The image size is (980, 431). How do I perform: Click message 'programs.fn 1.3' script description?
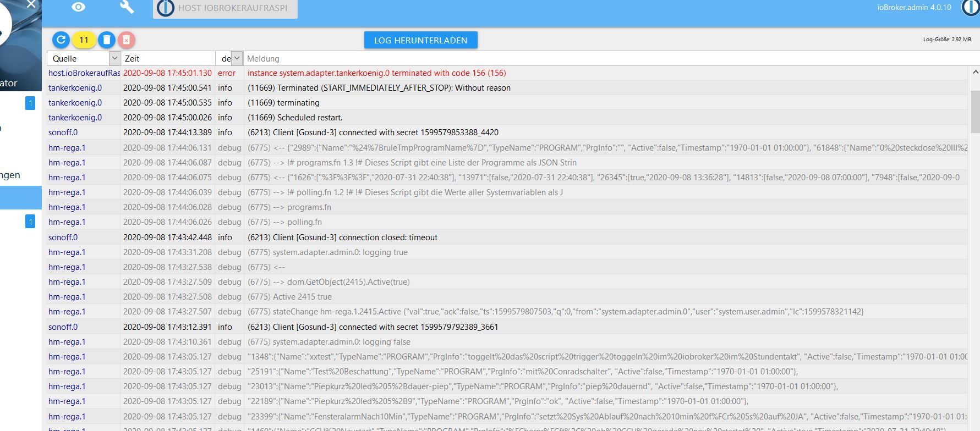coord(412,162)
